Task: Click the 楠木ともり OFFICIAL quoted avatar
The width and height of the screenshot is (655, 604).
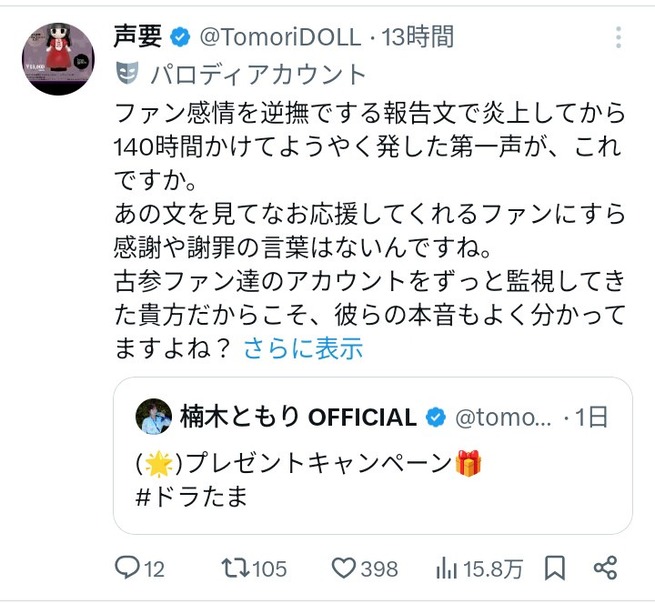Action: (x=154, y=417)
